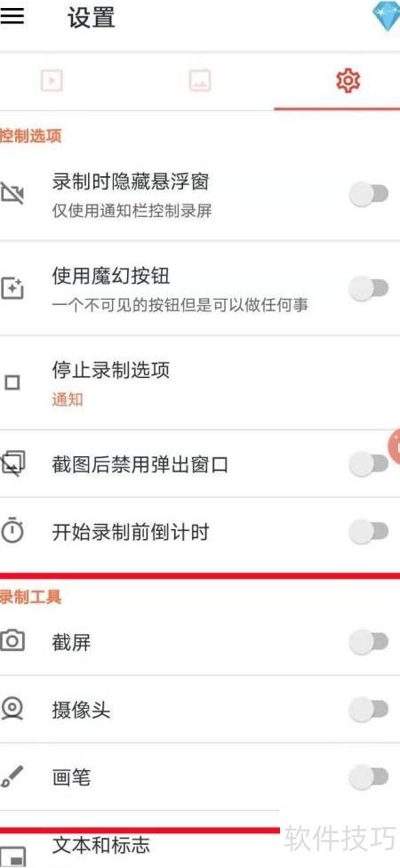Image resolution: width=400 pixels, height=868 pixels.
Task: Click the countdown timer stopwatch icon
Action: point(12,531)
